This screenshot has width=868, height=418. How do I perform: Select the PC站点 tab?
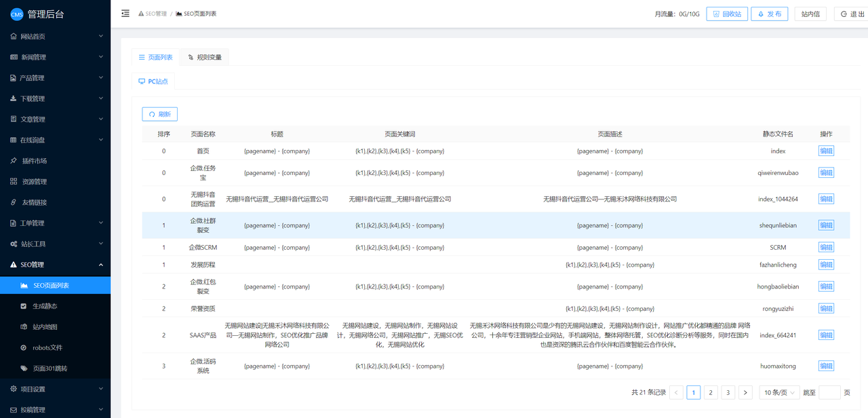153,81
